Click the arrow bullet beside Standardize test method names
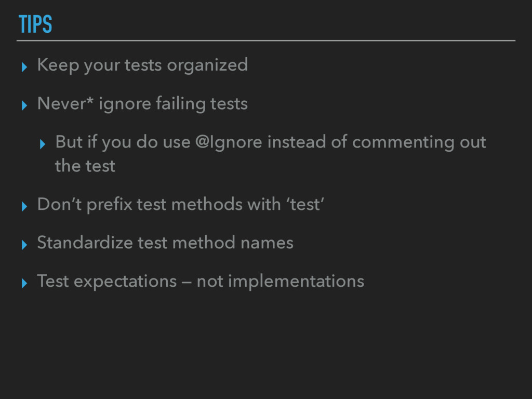This screenshot has height=399, width=532. pos(24,245)
